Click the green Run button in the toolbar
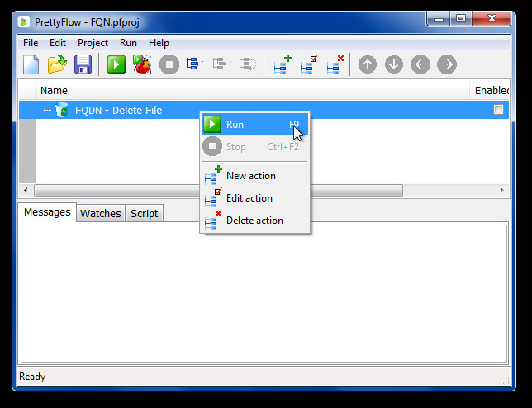Image resolution: width=532 pixels, height=408 pixels. click(x=116, y=64)
